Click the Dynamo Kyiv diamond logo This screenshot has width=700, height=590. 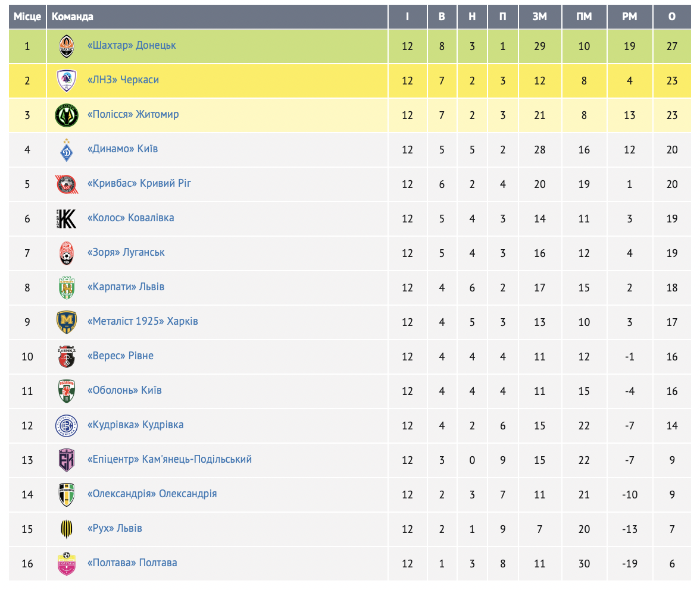(66, 149)
